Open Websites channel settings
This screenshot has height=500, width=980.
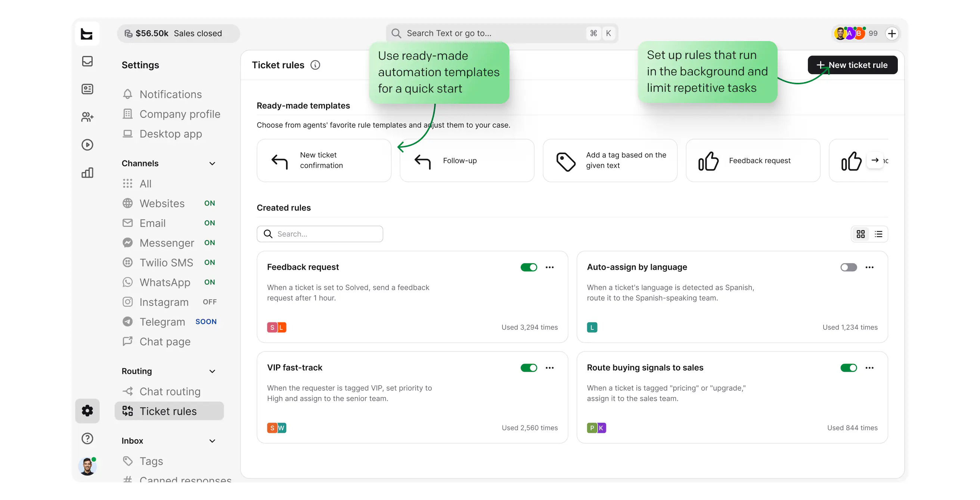tap(169, 203)
